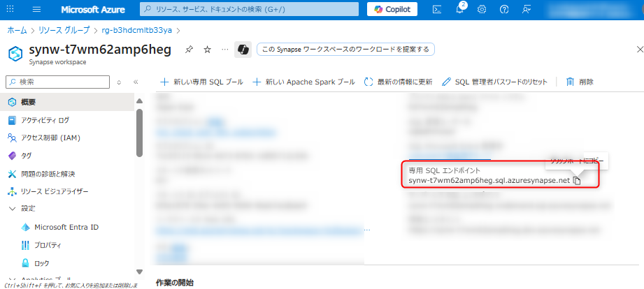The width and height of the screenshot is (644, 289).
Task: Close the workspace blade
Action: (640, 50)
